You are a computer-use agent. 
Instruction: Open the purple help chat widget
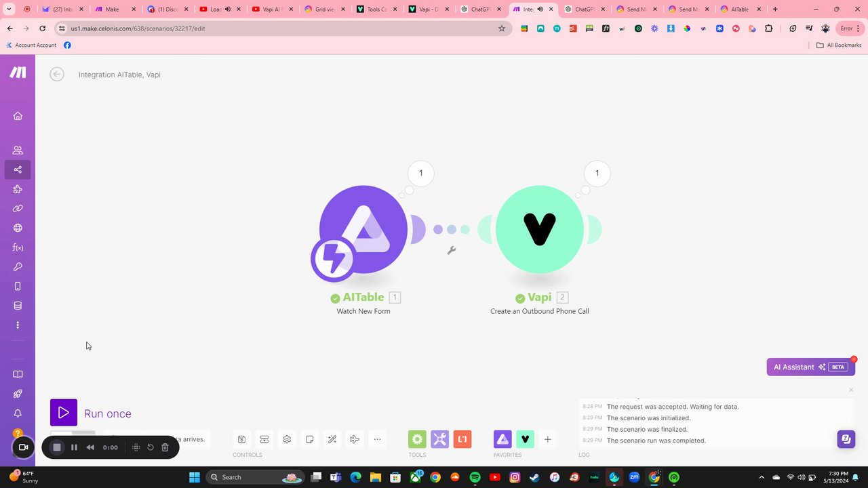point(846,439)
